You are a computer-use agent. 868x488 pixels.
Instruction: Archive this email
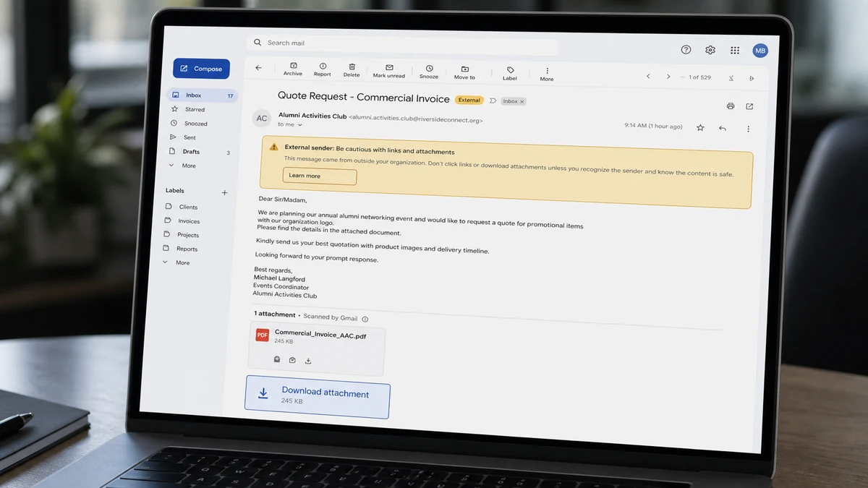pos(293,69)
